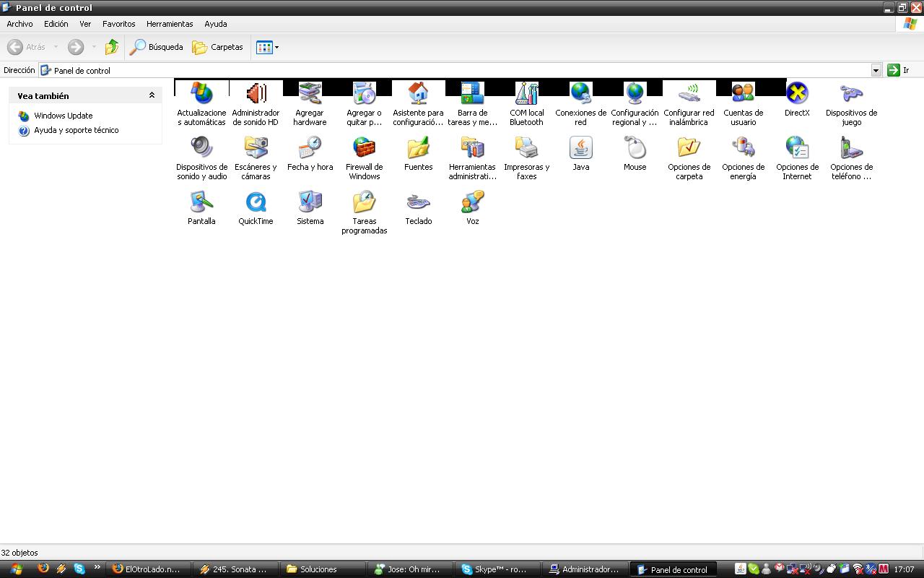Select the DirectX control panel icon
The width and height of the screenshot is (924, 578).
(x=797, y=94)
